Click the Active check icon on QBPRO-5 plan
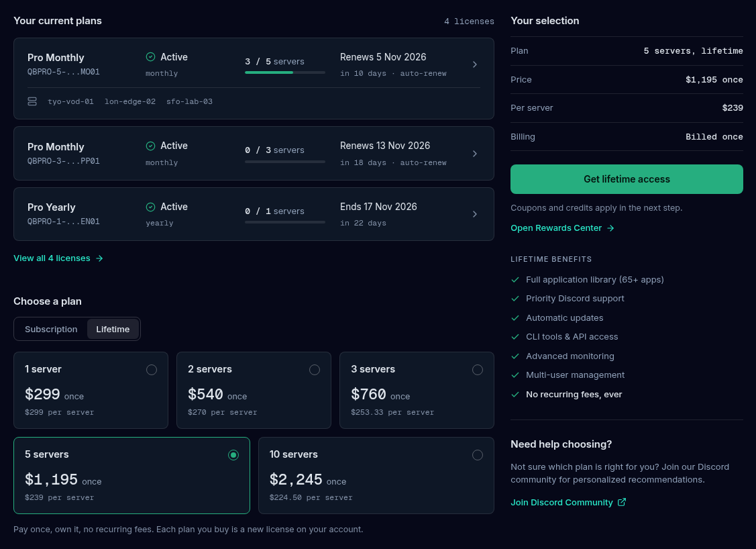 pos(150,57)
